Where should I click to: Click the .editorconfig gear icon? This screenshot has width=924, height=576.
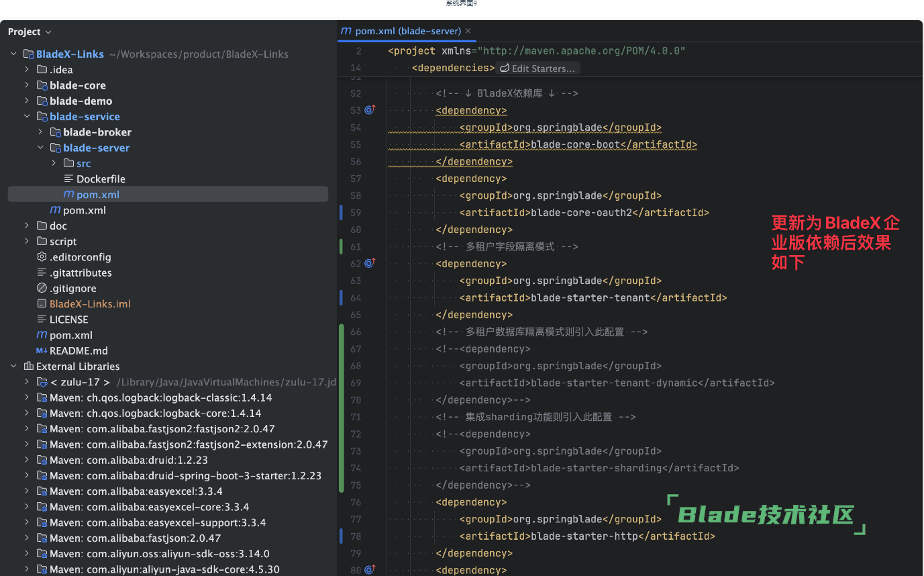(42, 257)
